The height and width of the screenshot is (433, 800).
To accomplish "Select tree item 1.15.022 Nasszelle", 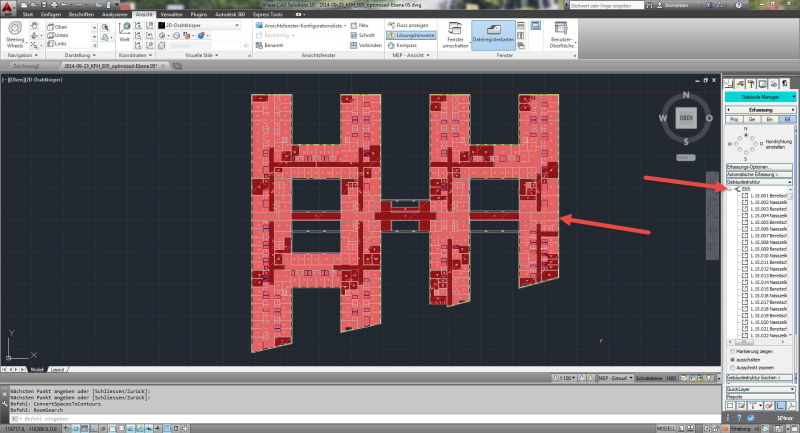I will point(765,335).
